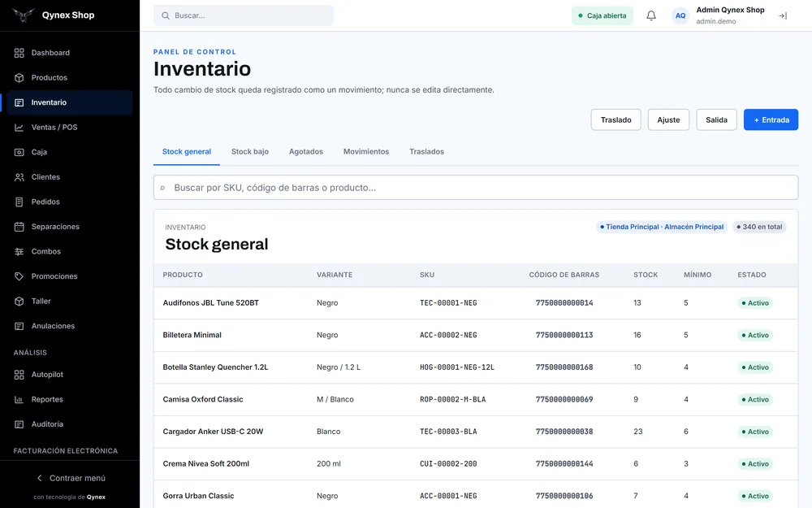
Task: Focus the top Buscar... search field
Action: coord(244,15)
